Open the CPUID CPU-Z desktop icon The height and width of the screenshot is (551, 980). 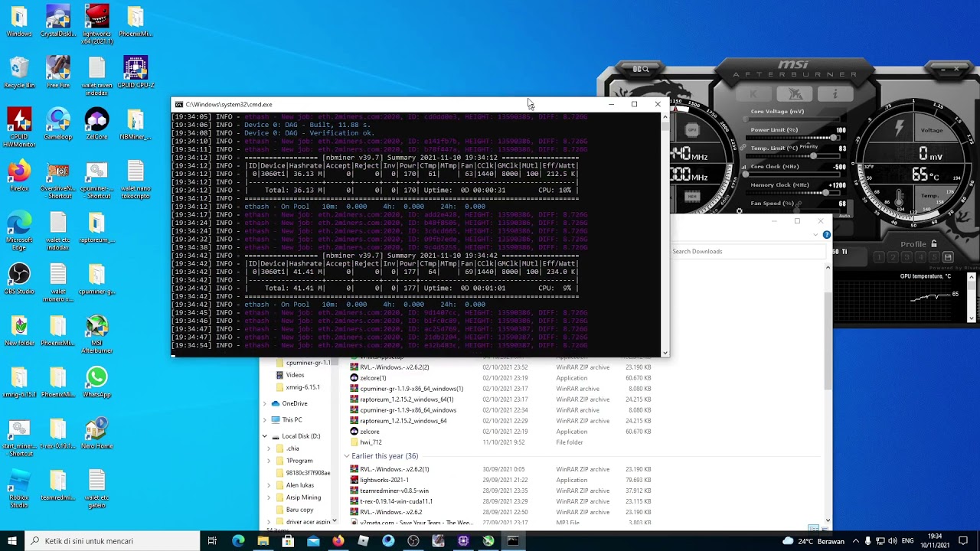136,73
